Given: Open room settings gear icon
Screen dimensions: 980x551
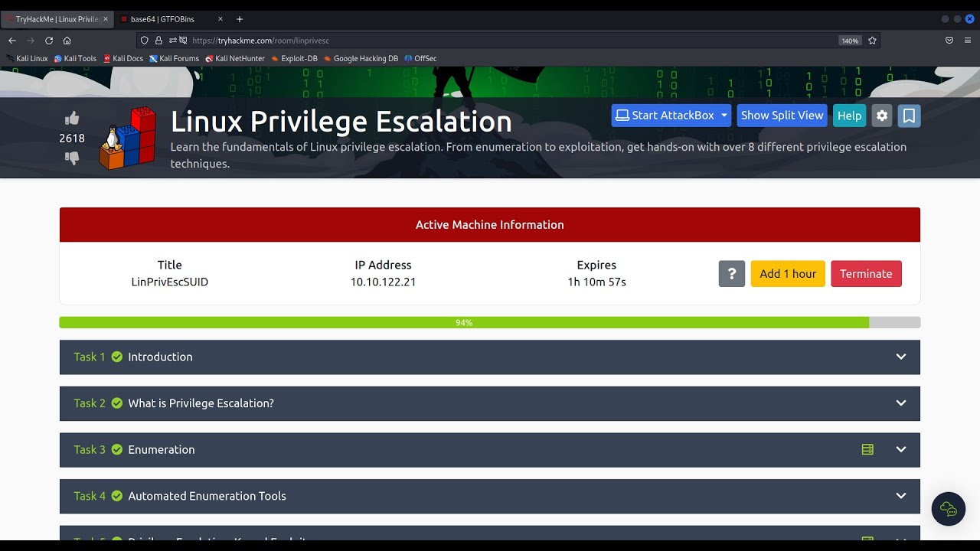Looking at the screenshot, I should point(882,116).
